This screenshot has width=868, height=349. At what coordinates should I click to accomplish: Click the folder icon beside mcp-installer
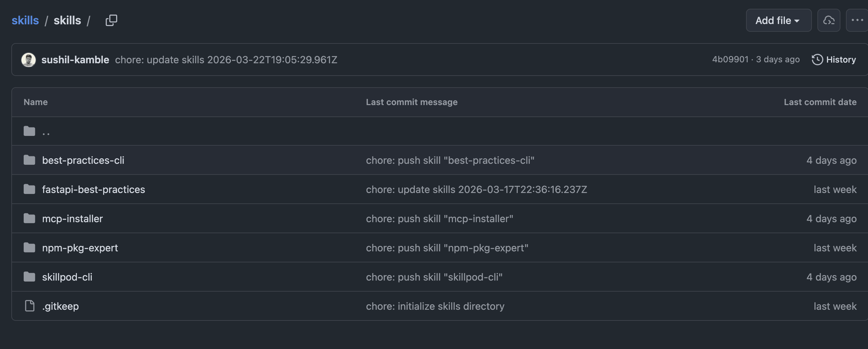(29, 218)
